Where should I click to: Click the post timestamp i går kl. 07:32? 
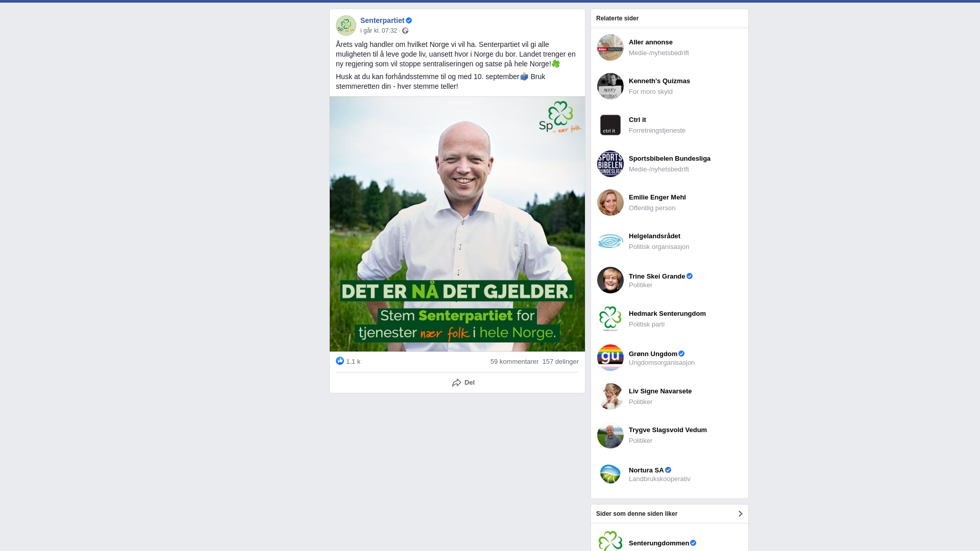click(x=378, y=31)
